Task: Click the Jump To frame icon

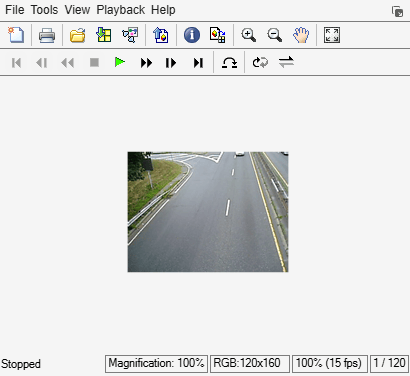Action: [x=229, y=63]
